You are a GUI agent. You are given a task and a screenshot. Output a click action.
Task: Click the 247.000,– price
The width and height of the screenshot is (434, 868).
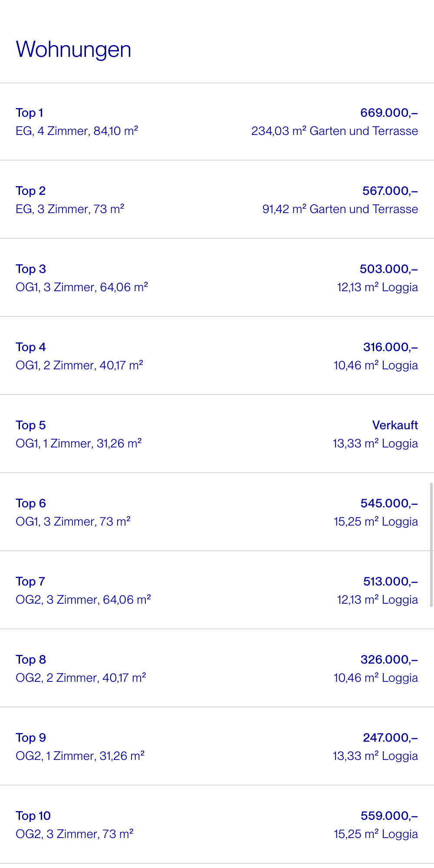[390, 738]
